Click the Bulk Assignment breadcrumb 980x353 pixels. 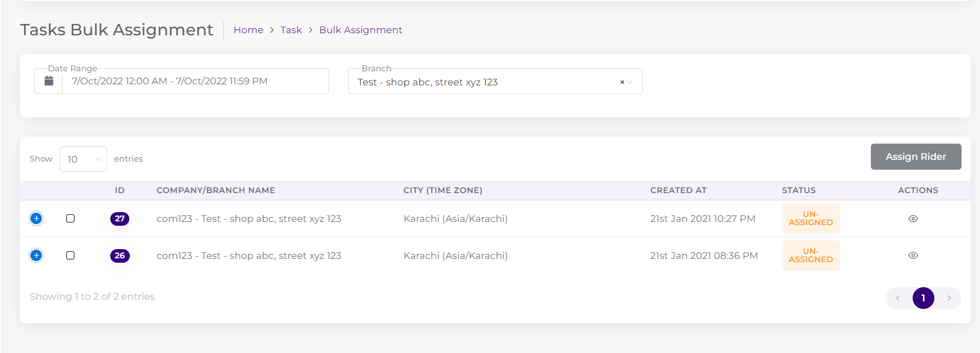tap(361, 30)
